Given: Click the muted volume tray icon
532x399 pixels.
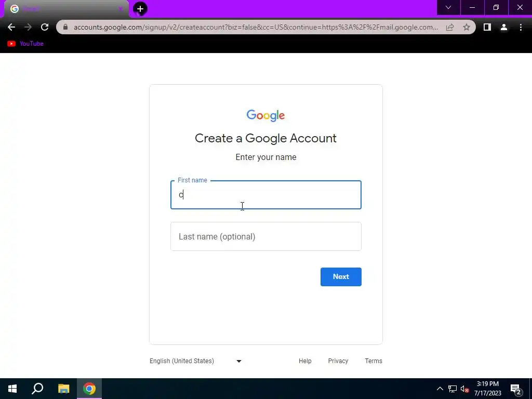Looking at the screenshot, I should (465, 389).
